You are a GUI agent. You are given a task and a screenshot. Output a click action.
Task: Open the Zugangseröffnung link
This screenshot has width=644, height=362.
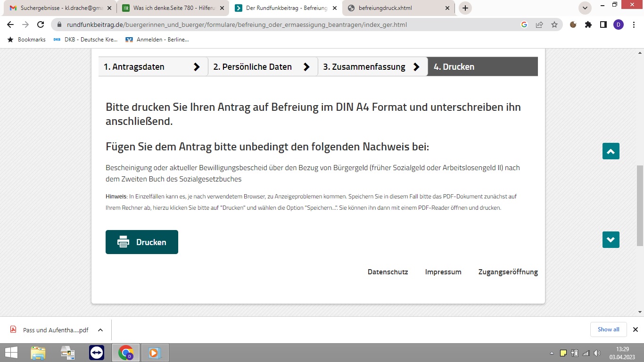pyautogui.click(x=508, y=272)
